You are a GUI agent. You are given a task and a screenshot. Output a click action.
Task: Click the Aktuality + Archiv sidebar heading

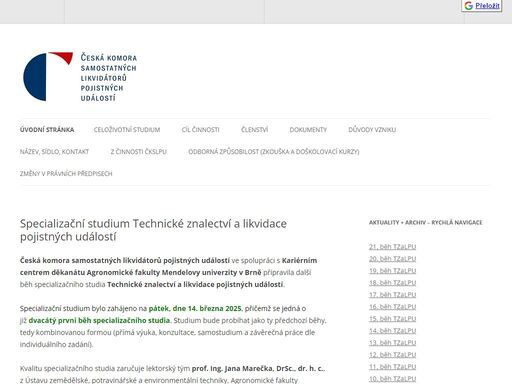pyautogui.click(x=425, y=222)
